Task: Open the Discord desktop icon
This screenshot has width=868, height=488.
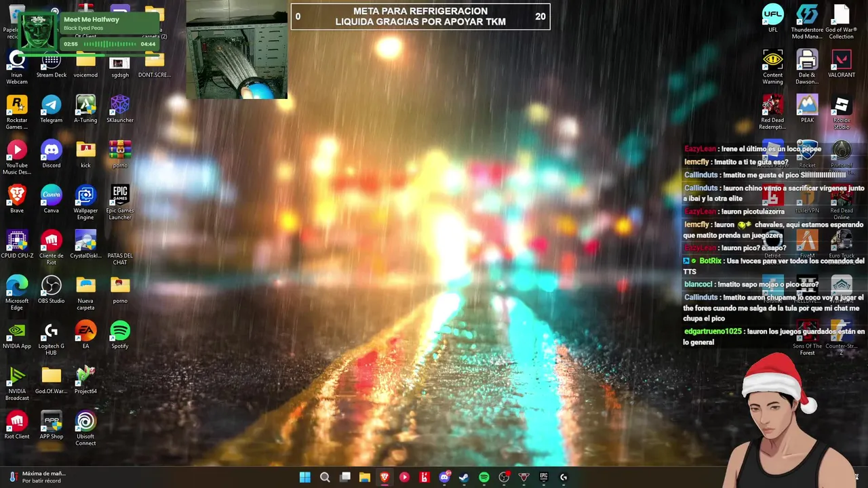Action: coord(52,155)
